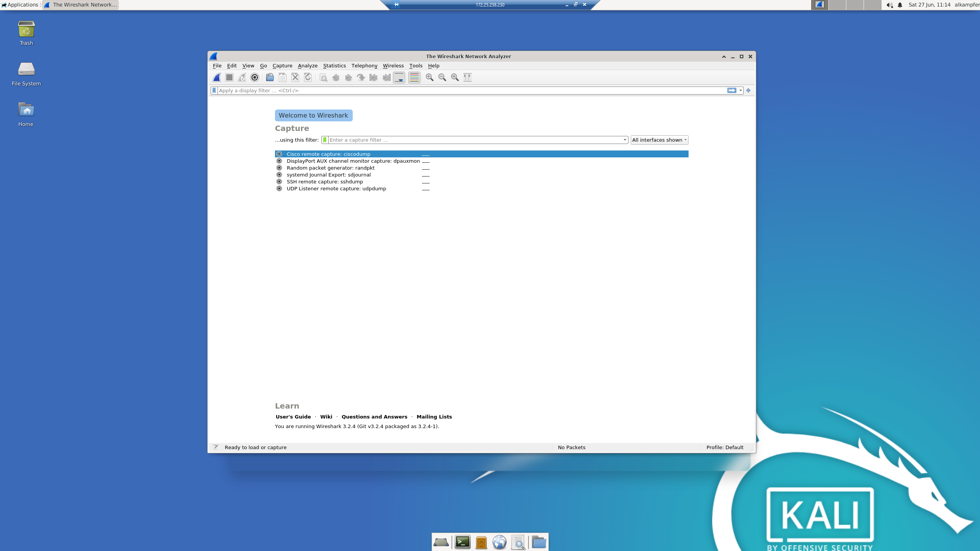Zoom out main window text
The height and width of the screenshot is (551, 980).
(442, 78)
